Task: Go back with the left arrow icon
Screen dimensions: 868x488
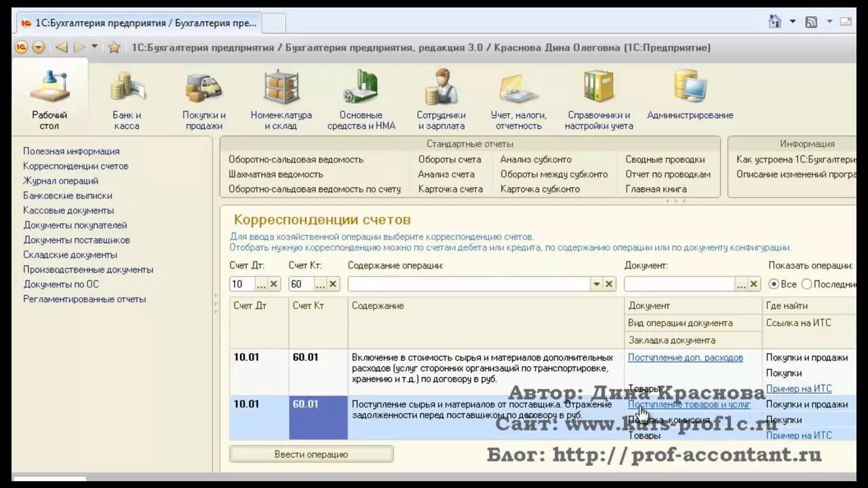Action: click(62, 47)
